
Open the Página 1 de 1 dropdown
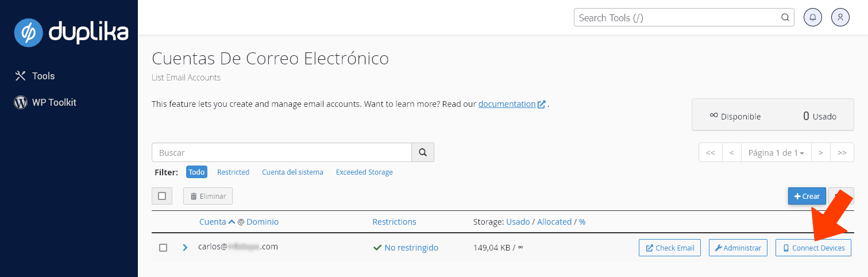[x=776, y=153]
